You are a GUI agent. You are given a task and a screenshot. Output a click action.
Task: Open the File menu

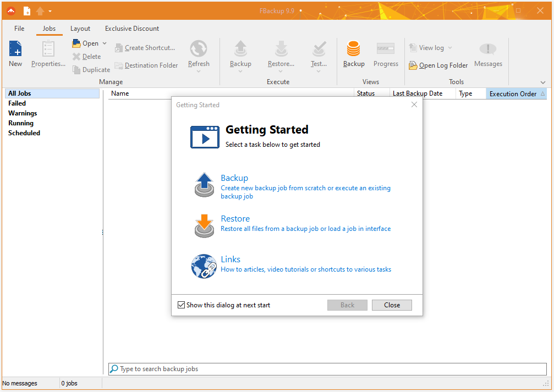[19, 29]
